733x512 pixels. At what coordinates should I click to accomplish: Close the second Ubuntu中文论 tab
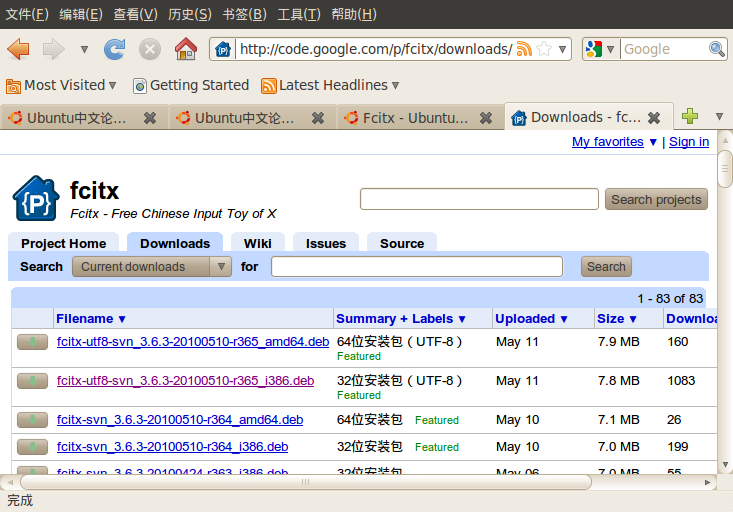(318, 118)
